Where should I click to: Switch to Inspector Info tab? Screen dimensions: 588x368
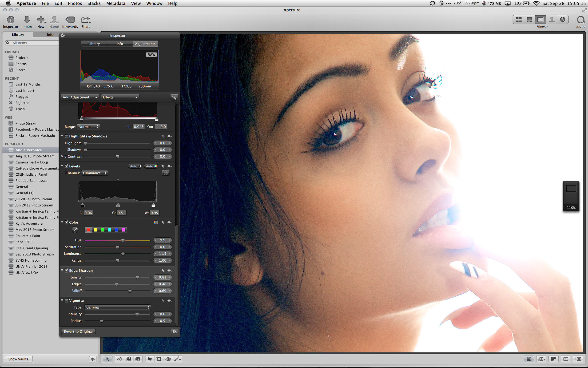pyautogui.click(x=119, y=44)
